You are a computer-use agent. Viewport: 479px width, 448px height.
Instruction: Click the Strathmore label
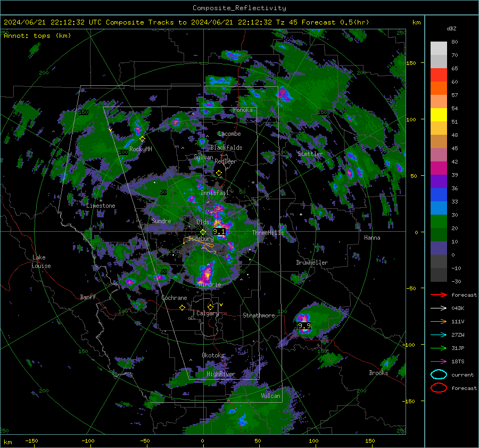[x=259, y=315]
